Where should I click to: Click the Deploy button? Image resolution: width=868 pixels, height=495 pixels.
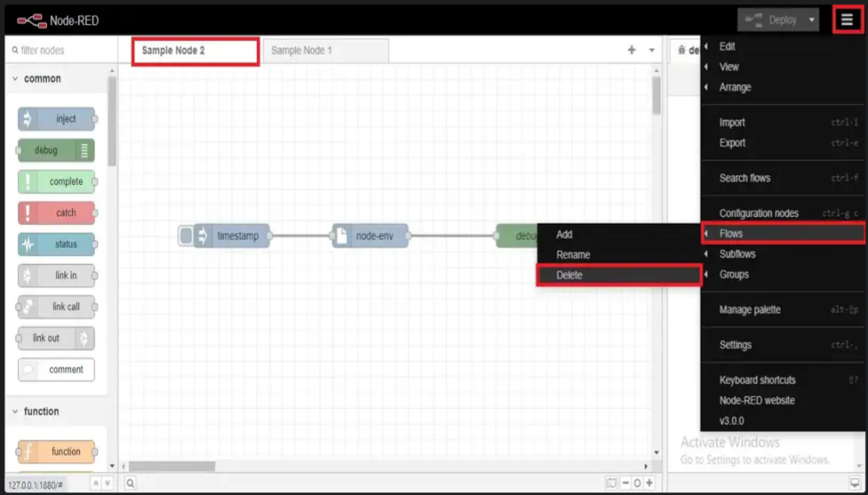click(x=771, y=20)
